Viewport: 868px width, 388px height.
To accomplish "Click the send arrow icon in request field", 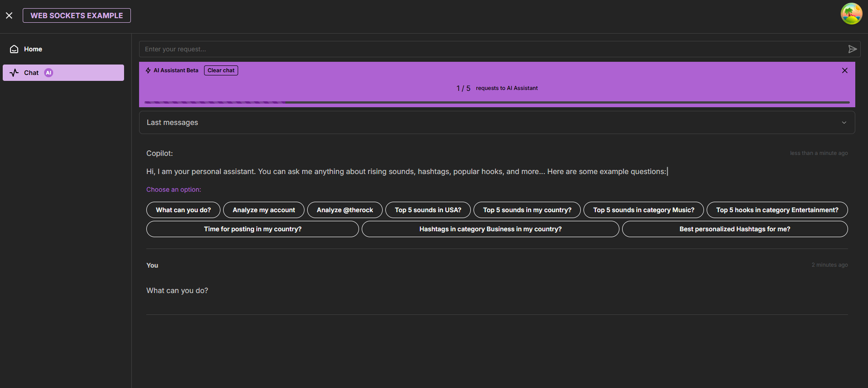I will (853, 49).
